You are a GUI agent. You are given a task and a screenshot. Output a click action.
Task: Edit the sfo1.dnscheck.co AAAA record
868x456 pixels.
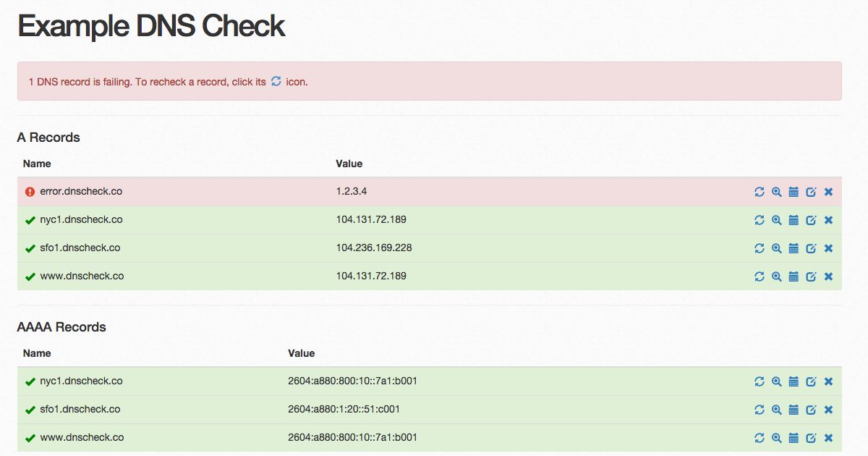812,410
